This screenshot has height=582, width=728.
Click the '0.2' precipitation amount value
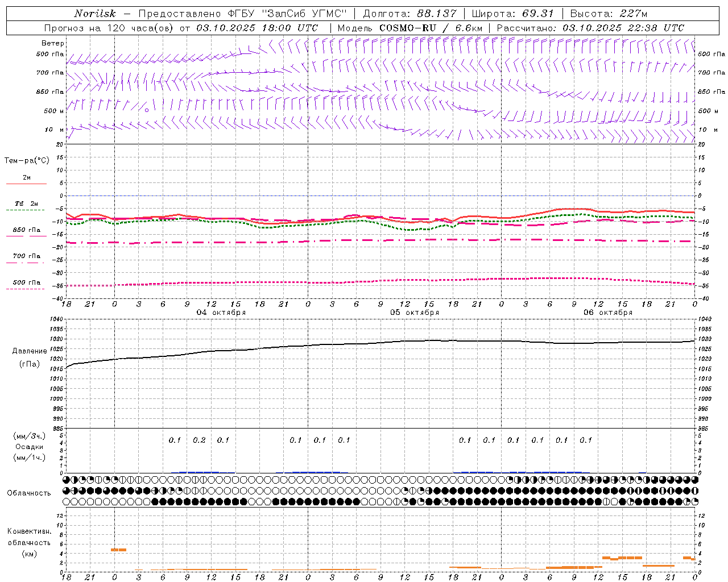pos(199,440)
